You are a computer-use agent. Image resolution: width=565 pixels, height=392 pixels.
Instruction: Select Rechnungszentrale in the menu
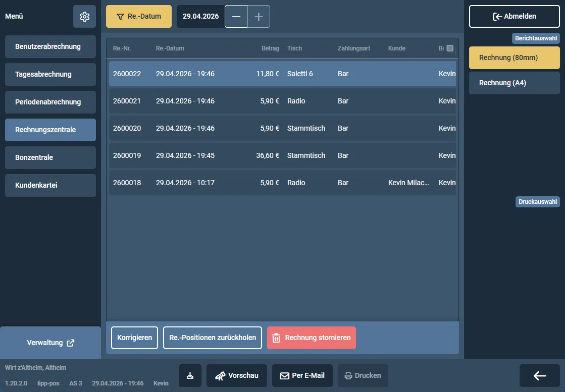click(50, 130)
